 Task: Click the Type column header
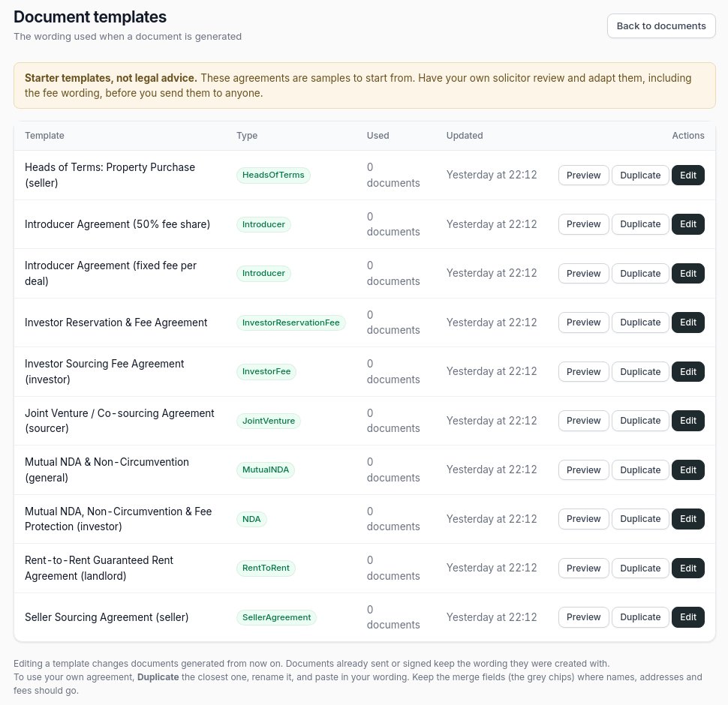click(247, 136)
